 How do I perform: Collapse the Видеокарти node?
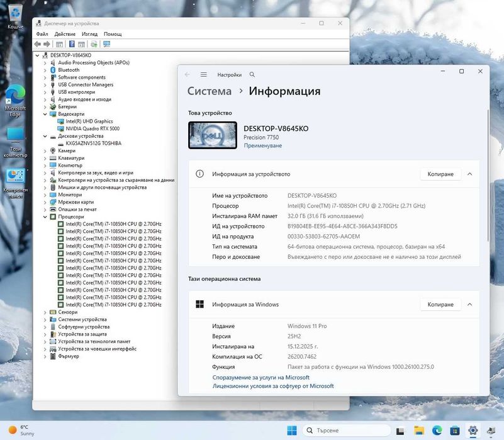tap(45, 114)
